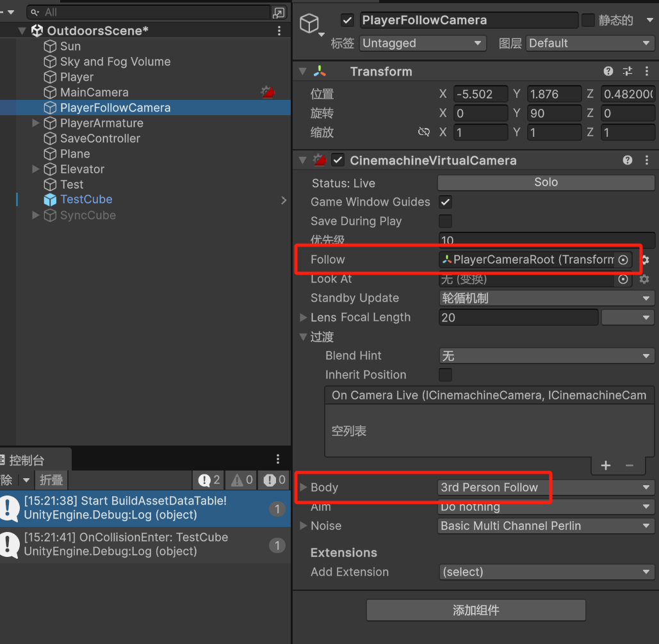Image resolution: width=659 pixels, height=644 pixels.
Task: Expand PlayerArmature in the hierarchy
Action: coord(35,123)
